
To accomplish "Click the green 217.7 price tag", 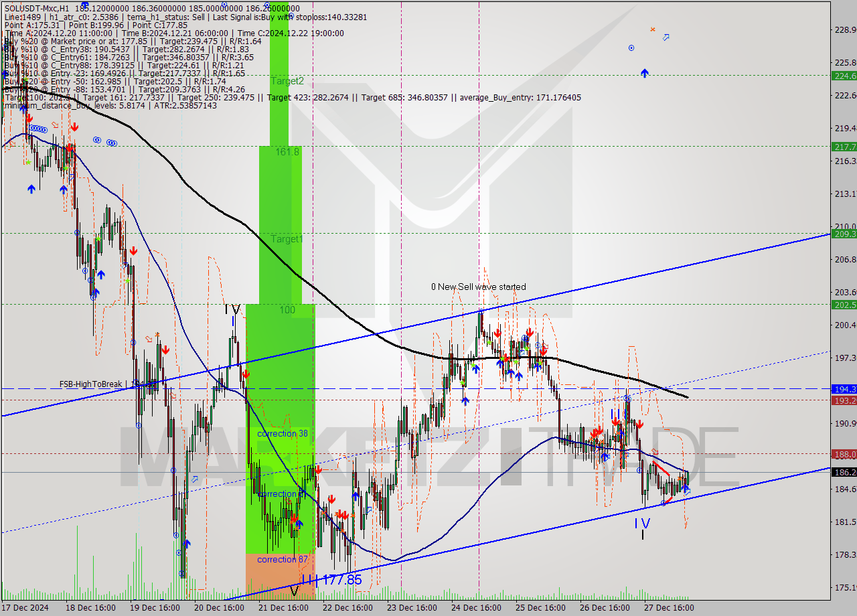I will pyautogui.click(x=844, y=146).
